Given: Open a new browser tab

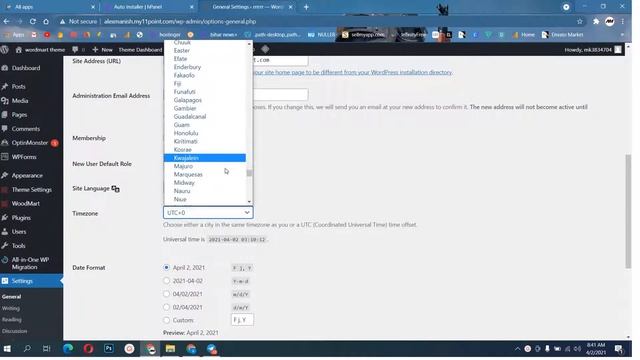Looking at the screenshot, I should coord(306,7).
